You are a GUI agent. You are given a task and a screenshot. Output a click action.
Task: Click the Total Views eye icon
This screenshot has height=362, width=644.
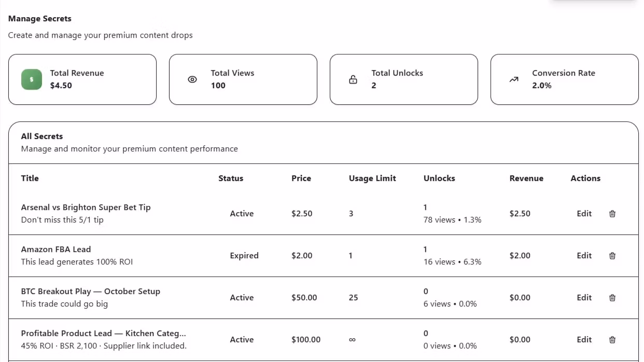tap(192, 79)
